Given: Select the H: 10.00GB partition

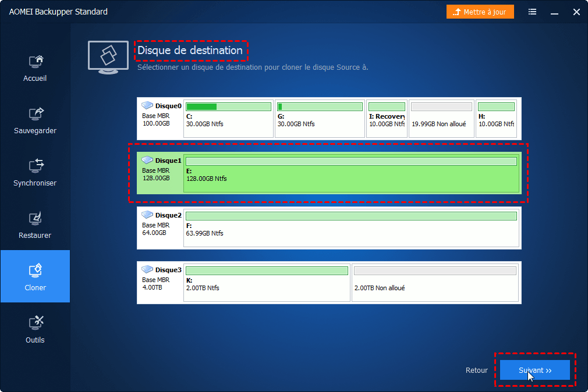Looking at the screenshot, I should [496, 117].
